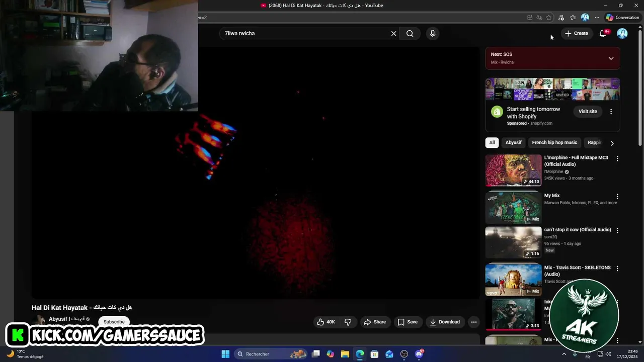Open Copilot from the taskbar
This screenshot has width=644, height=362.
click(330, 354)
